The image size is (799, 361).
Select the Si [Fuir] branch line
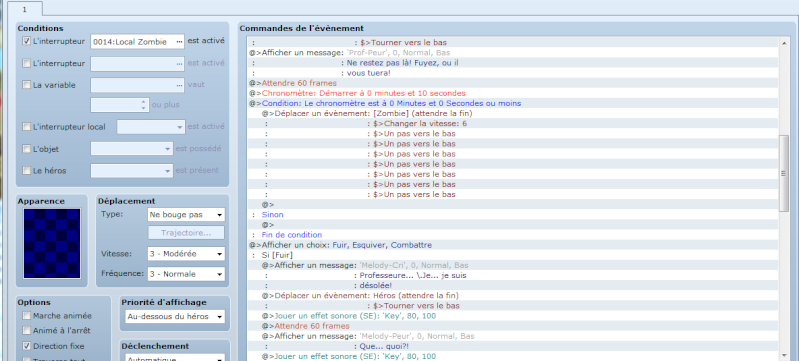[x=512, y=255]
